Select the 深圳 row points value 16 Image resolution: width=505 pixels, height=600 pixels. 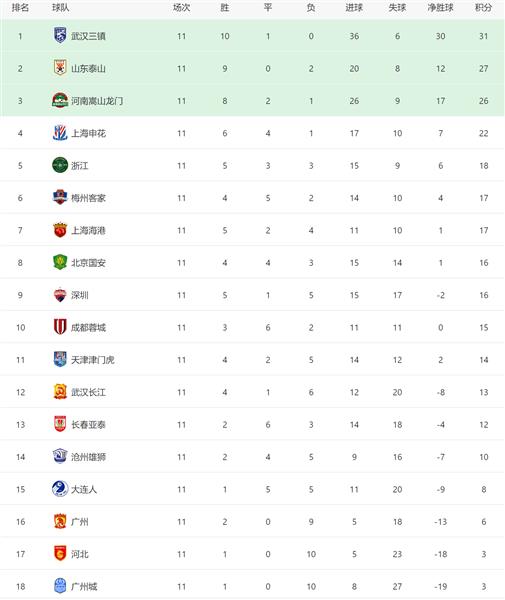(x=484, y=295)
